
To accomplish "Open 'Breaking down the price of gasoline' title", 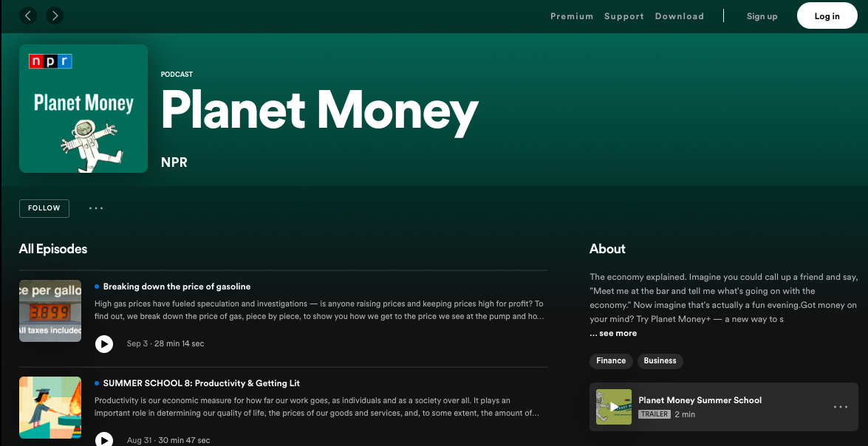I will tap(177, 287).
